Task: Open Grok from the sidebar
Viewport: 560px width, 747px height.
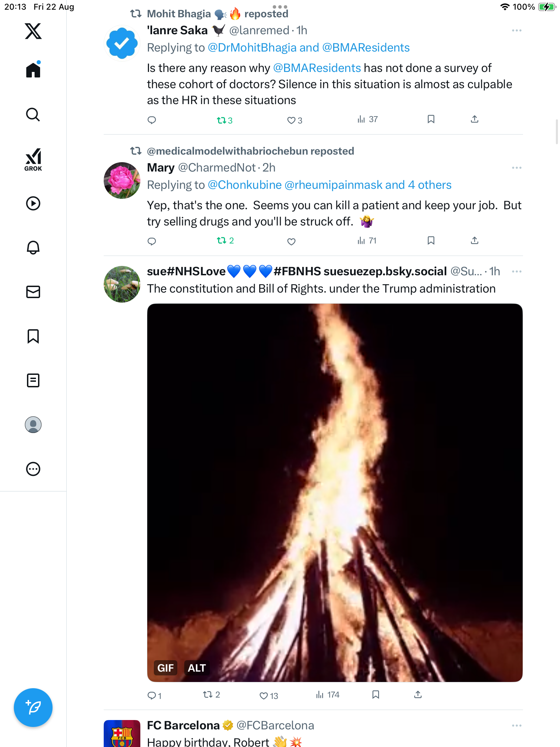Action: click(x=33, y=160)
